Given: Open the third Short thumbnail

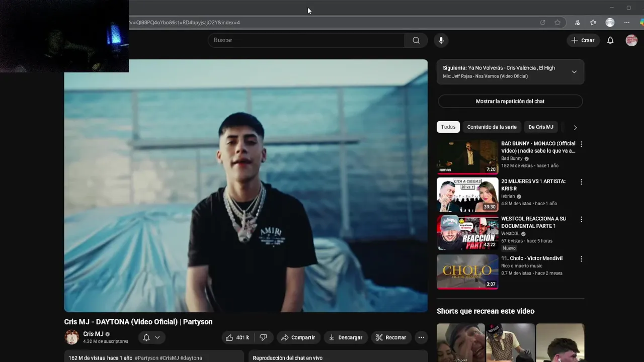Looking at the screenshot, I should 560,342.
